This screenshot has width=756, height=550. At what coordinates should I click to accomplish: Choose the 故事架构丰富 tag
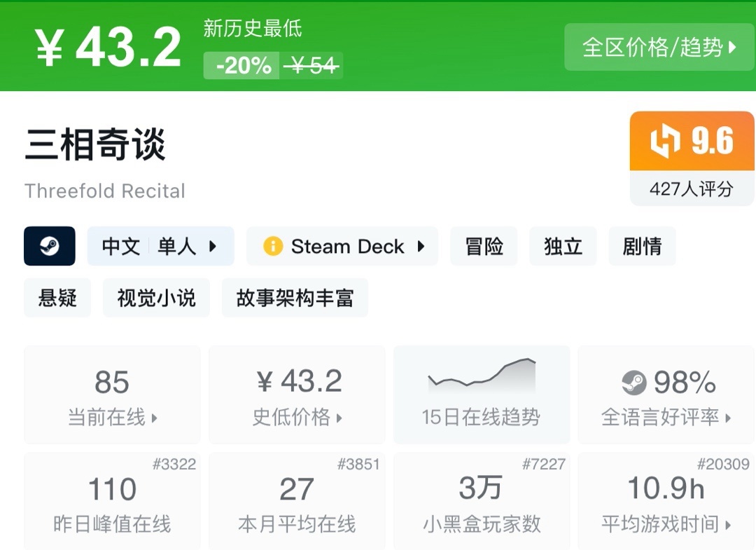click(295, 298)
